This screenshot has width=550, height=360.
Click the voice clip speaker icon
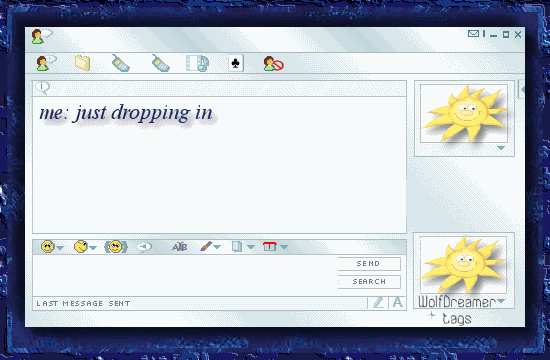(144, 247)
